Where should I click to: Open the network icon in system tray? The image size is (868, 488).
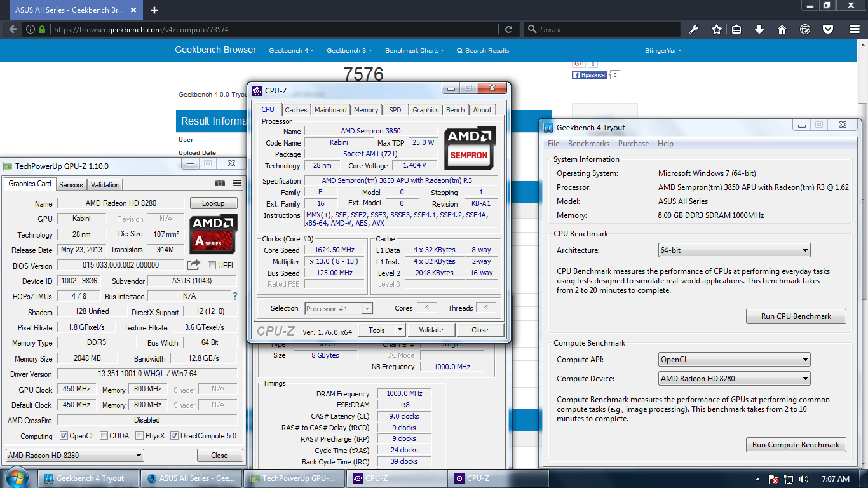tap(789, 479)
